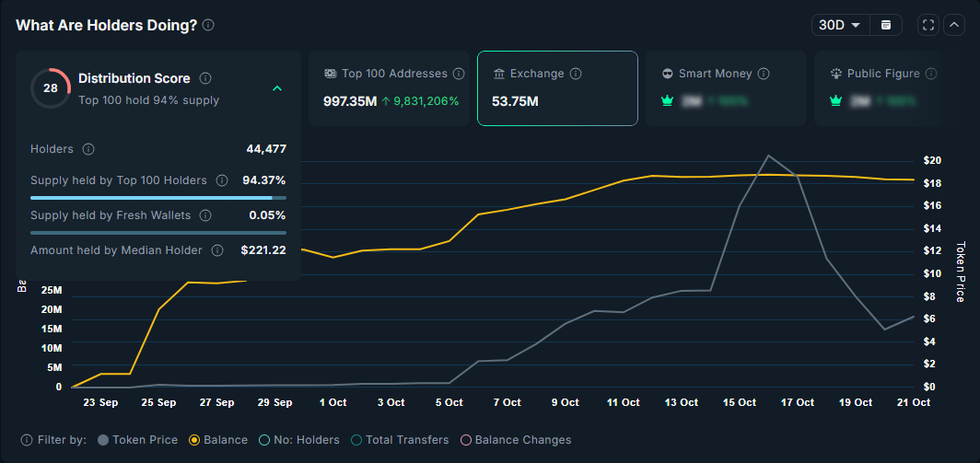Collapse the What Are Holders Doing section
980x463 pixels.
pos(954,25)
